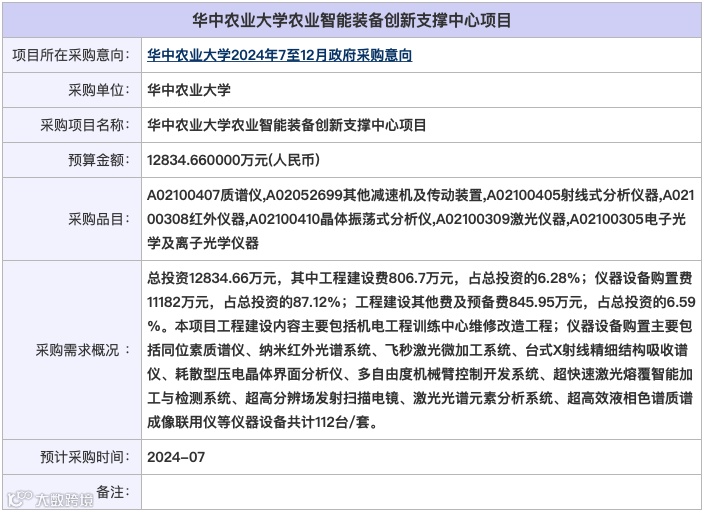Select the label 采购项目名称:
This screenshot has height=514, width=705.
tap(85, 125)
